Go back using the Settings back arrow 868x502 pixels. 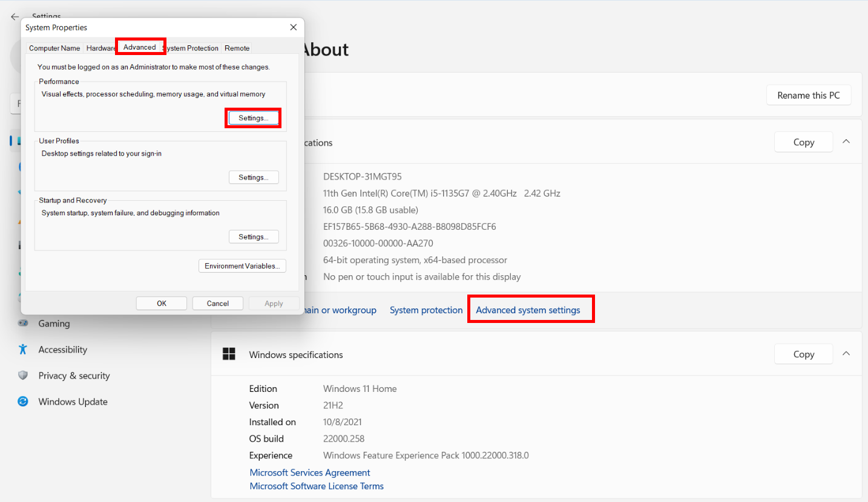15,17
